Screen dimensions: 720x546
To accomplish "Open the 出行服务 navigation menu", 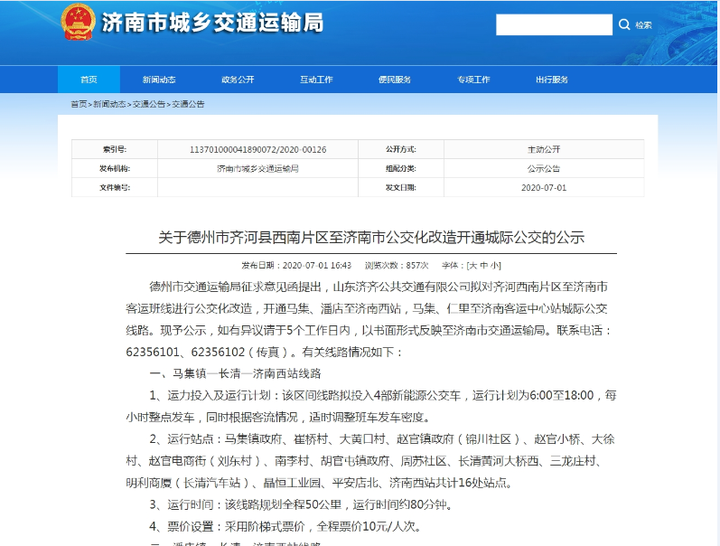I will 551,79.
